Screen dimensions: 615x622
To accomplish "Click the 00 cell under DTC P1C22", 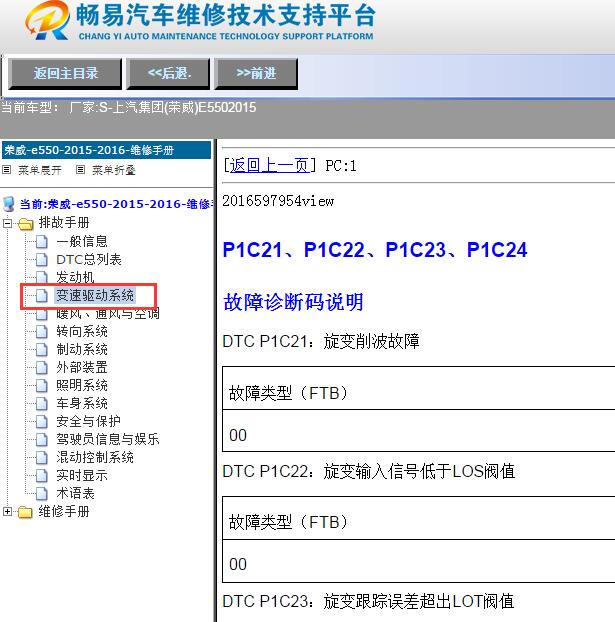I will click(419, 561).
